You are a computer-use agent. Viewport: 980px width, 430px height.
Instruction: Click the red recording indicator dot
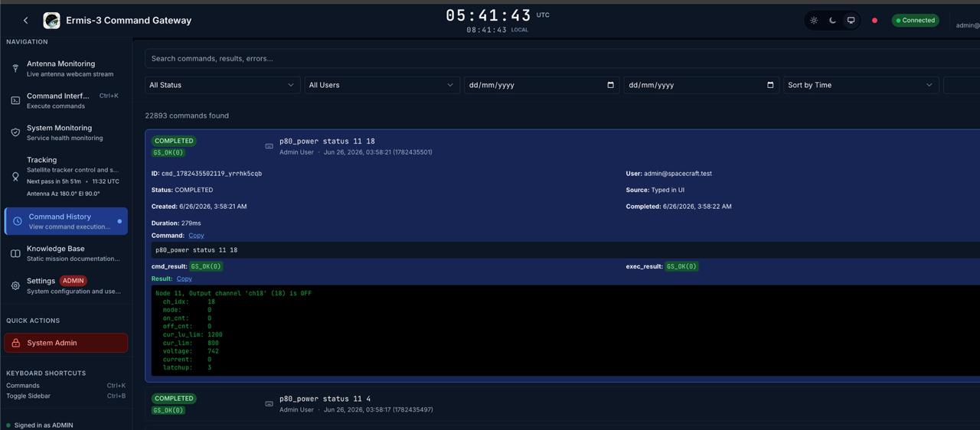point(874,21)
